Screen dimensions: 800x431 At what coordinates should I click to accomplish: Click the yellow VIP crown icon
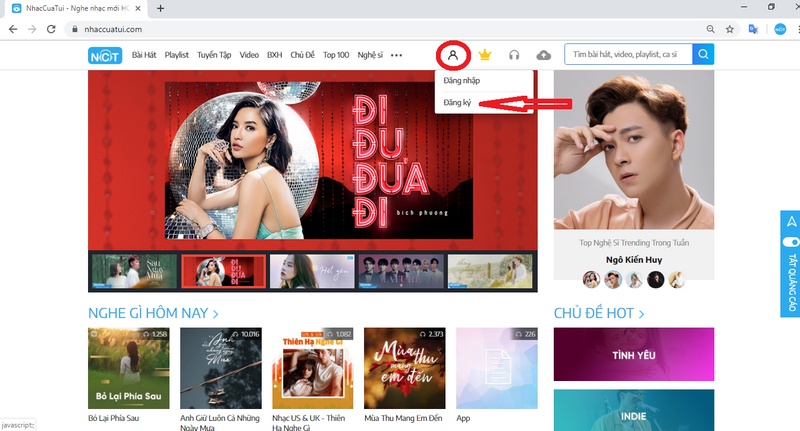tap(485, 55)
